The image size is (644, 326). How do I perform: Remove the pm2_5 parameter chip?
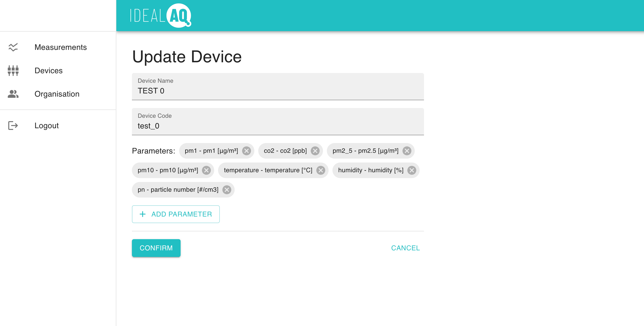(x=407, y=151)
